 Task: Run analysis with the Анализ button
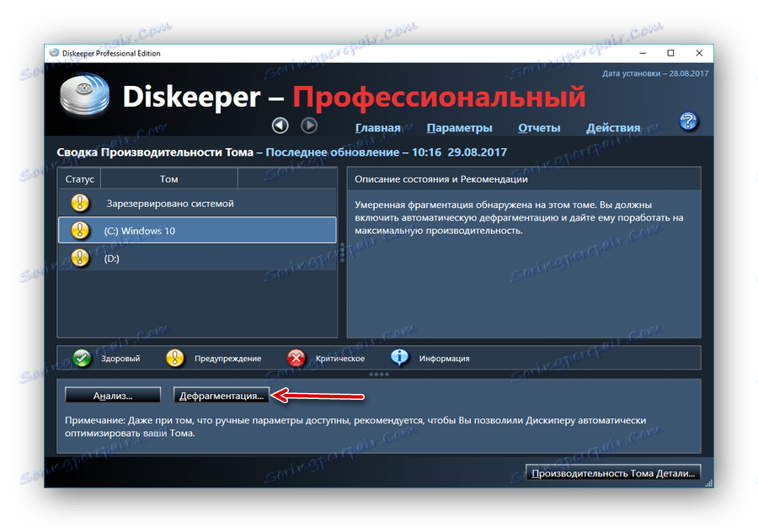[113, 394]
